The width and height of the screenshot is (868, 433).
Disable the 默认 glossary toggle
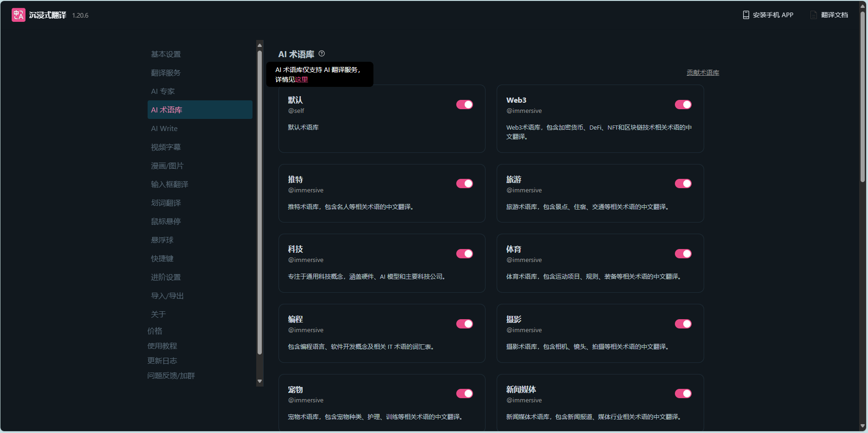pos(464,105)
